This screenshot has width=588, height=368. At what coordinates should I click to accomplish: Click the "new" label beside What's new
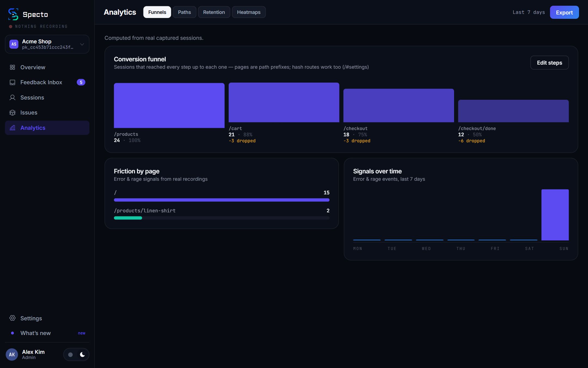[x=82, y=333]
